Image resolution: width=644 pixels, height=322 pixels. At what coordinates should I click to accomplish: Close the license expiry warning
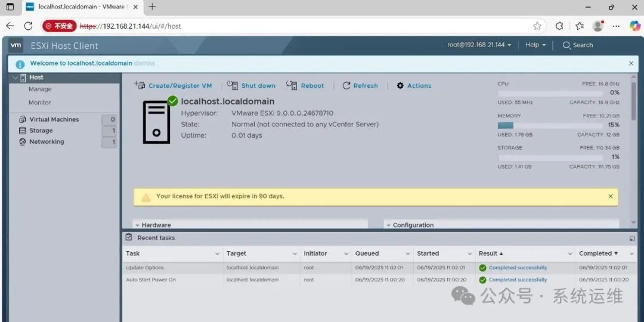pyautogui.click(x=611, y=196)
